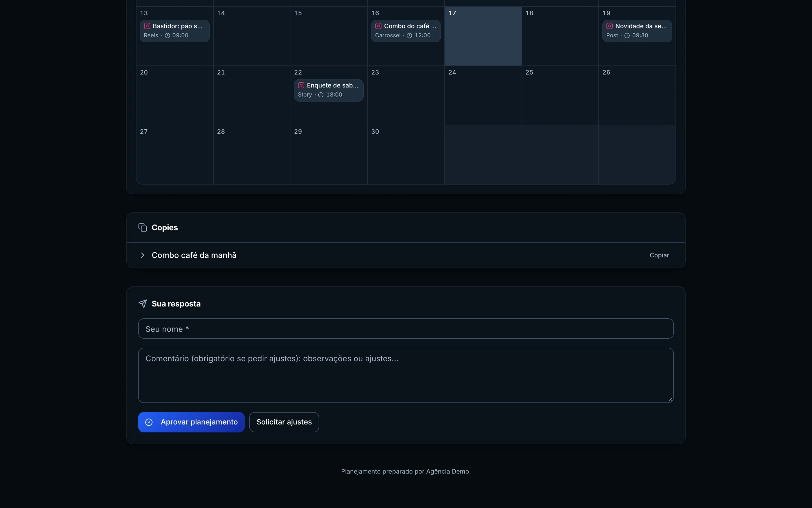The height and width of the screenshot is (508, 812).
Task: Select day 18 in the calendar
Action: [x=560, y=36]
